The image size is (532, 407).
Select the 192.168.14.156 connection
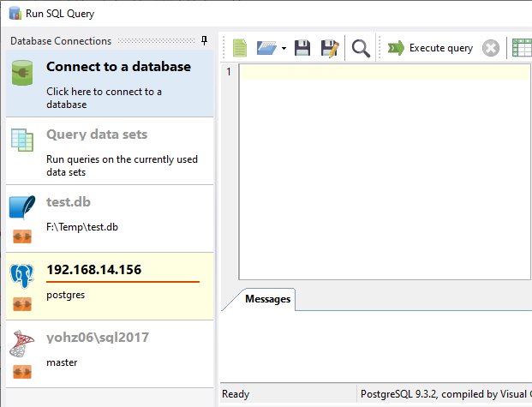pyautogui.click(x=110, y=286)
